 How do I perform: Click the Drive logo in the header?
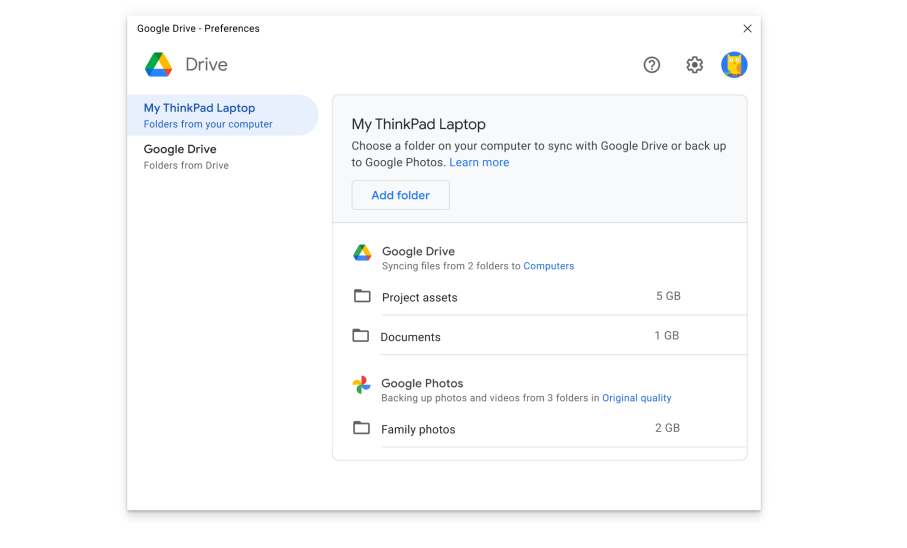pos(159,65)
